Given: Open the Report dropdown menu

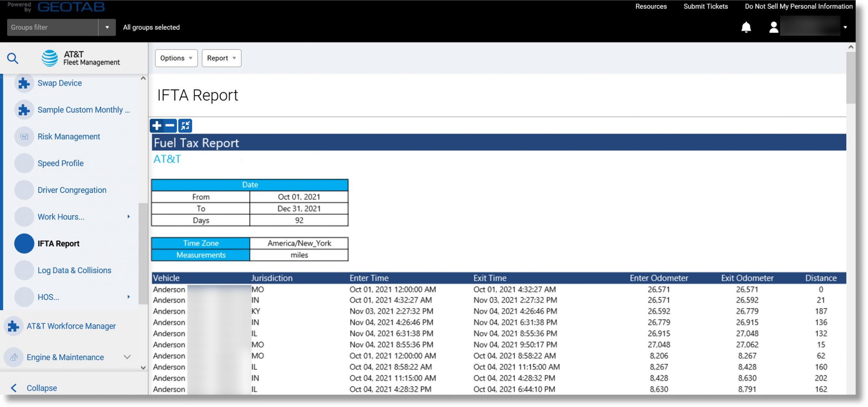Looking at the screenshot, I should click(x=221, y=58).
